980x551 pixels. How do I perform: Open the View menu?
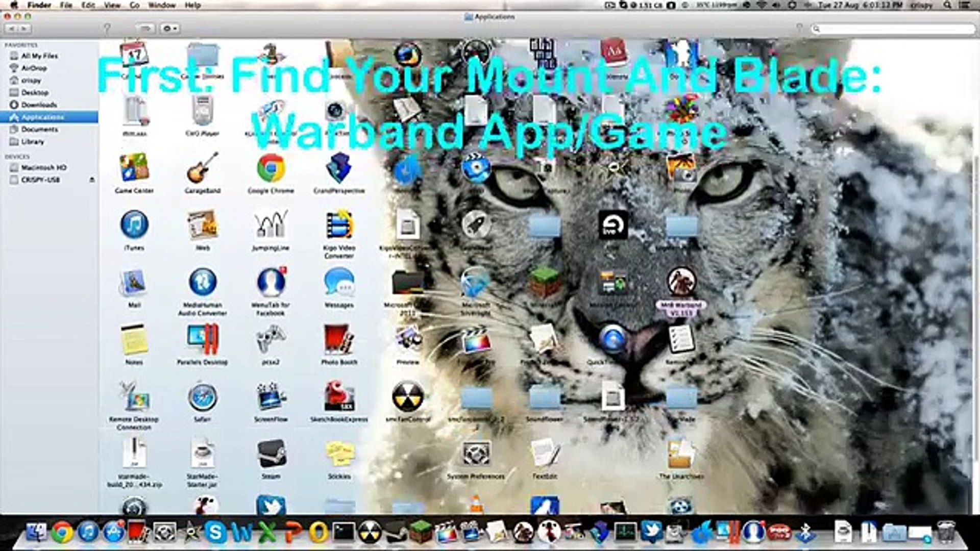(112, 5)
